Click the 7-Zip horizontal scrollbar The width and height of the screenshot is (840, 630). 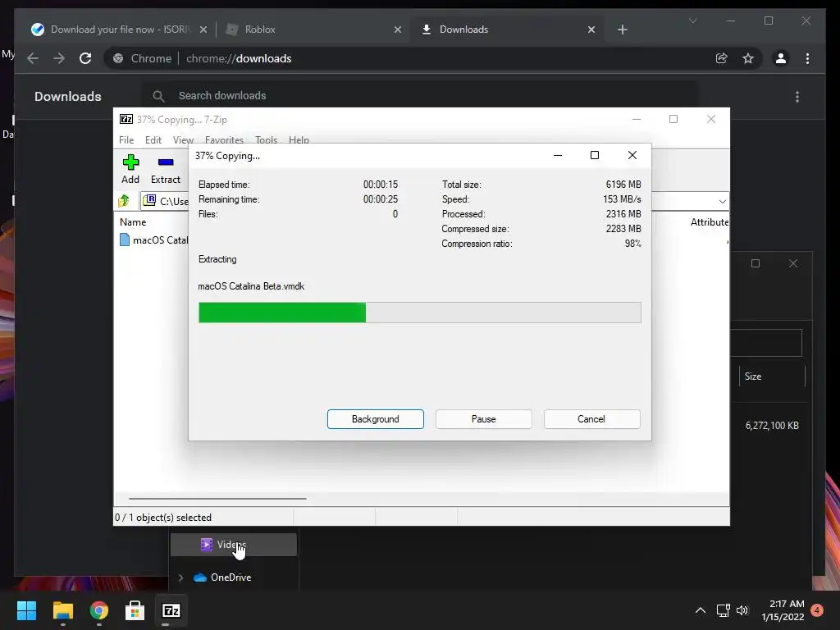(x=217, y=498)
